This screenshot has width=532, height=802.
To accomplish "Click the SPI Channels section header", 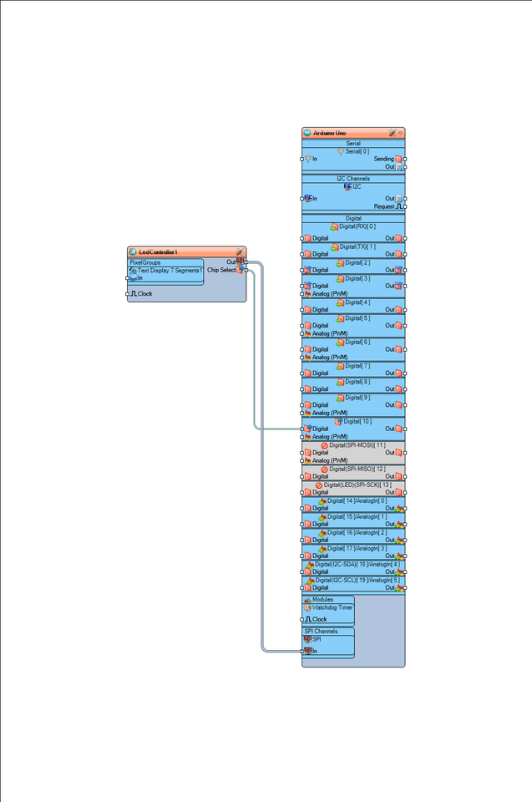I will pos(322,632).
